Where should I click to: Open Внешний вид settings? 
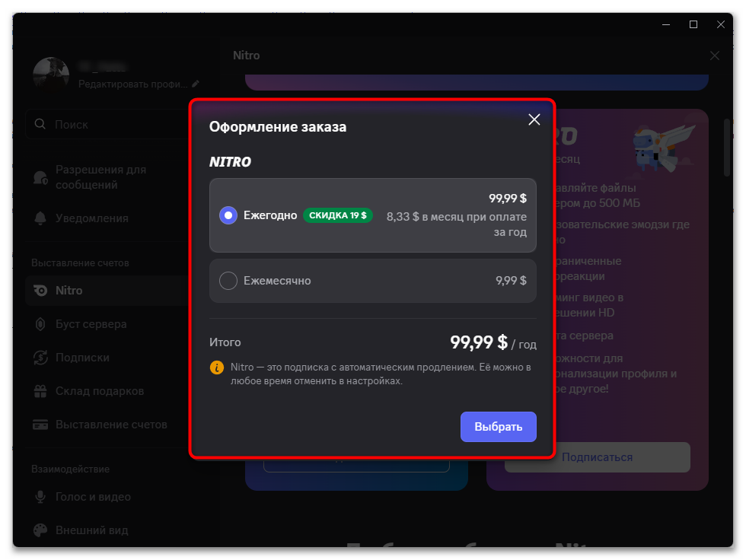tap(108, 530)
